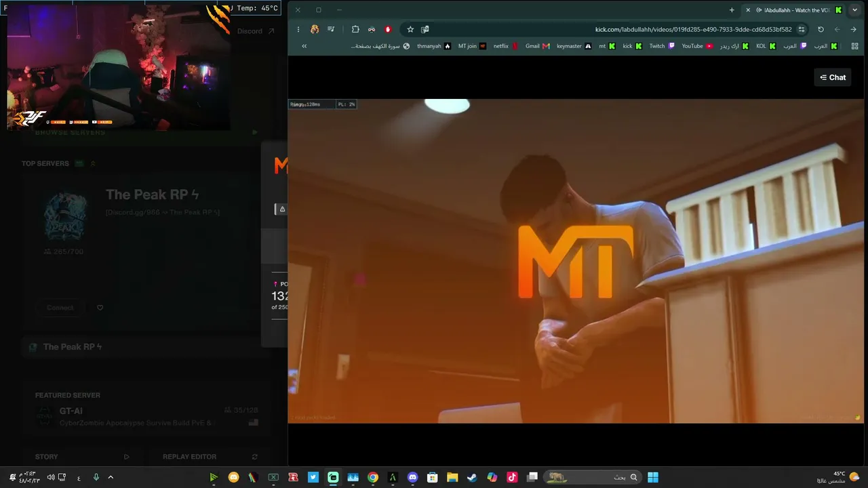Open the mt bookmark
868x488 pixels.
[x=607, y=46]
